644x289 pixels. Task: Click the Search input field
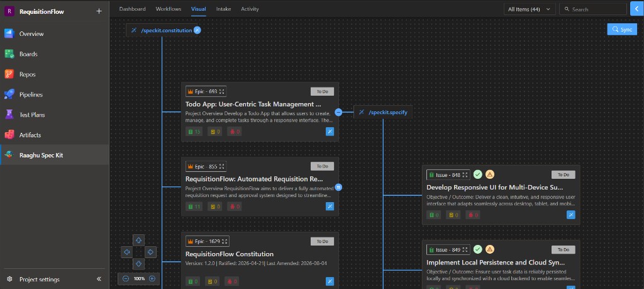click(x=593, y=9)
